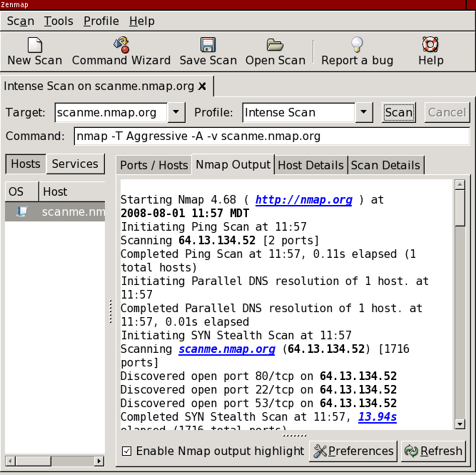This screenshot has height=475, width=476.
Task: Select the scanme.nm host row
Action: pos(55,211)
